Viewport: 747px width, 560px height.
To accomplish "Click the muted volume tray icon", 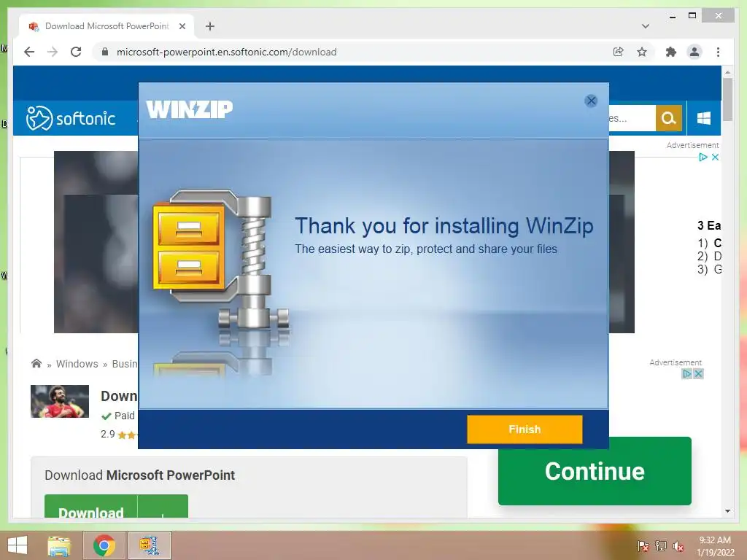I will (678, 546).
